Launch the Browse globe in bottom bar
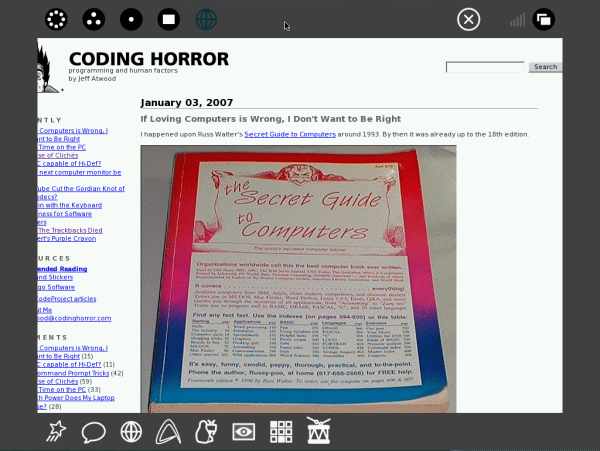600x451 pixels. (131, 432)
